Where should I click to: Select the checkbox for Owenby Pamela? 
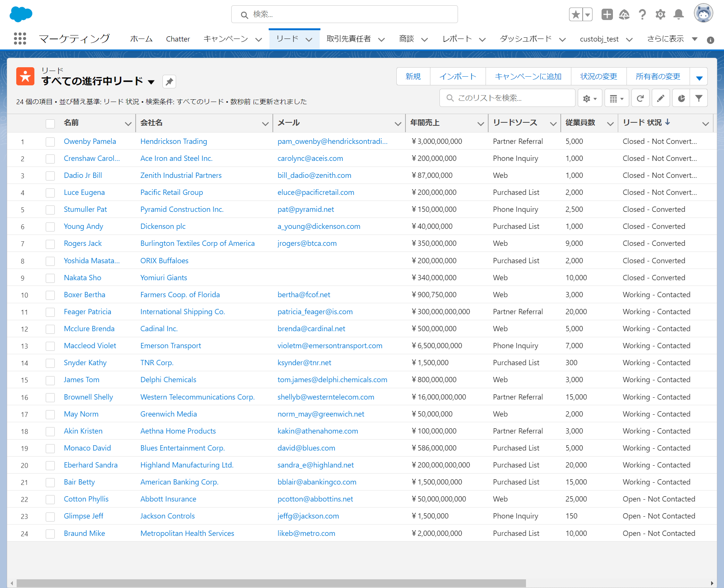coord(50,142)
